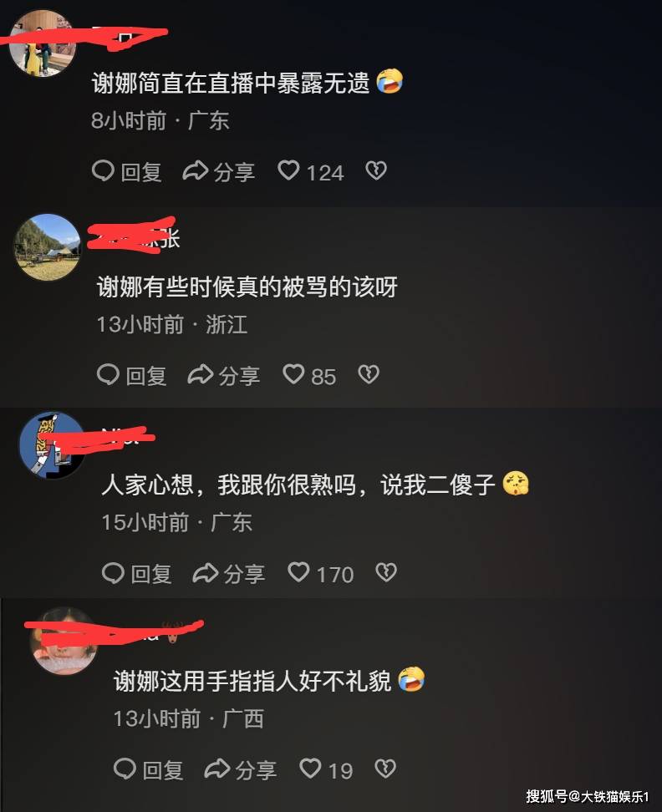Reply to the comment 谢娜有些时候真的被骂的该呀
The image size is (662, 812).
click(132, 375)
